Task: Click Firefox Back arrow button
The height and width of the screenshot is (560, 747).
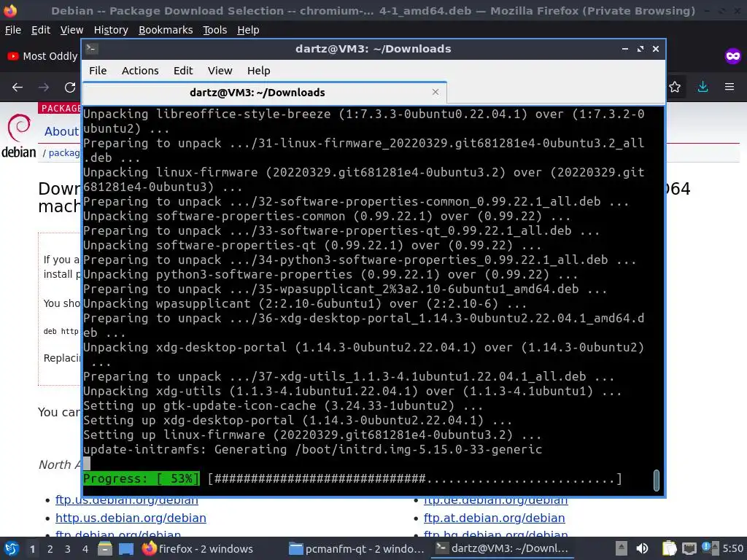Action: click(x=18, y=87)
